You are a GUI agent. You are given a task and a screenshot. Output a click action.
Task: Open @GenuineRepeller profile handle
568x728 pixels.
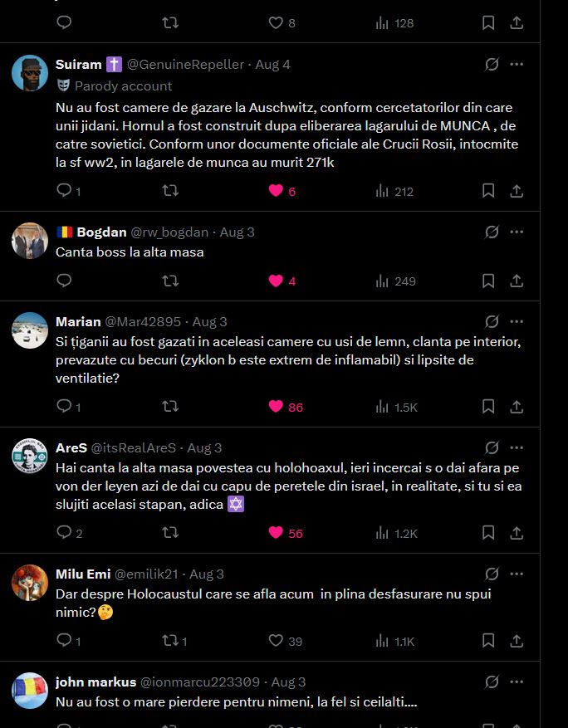185,65
